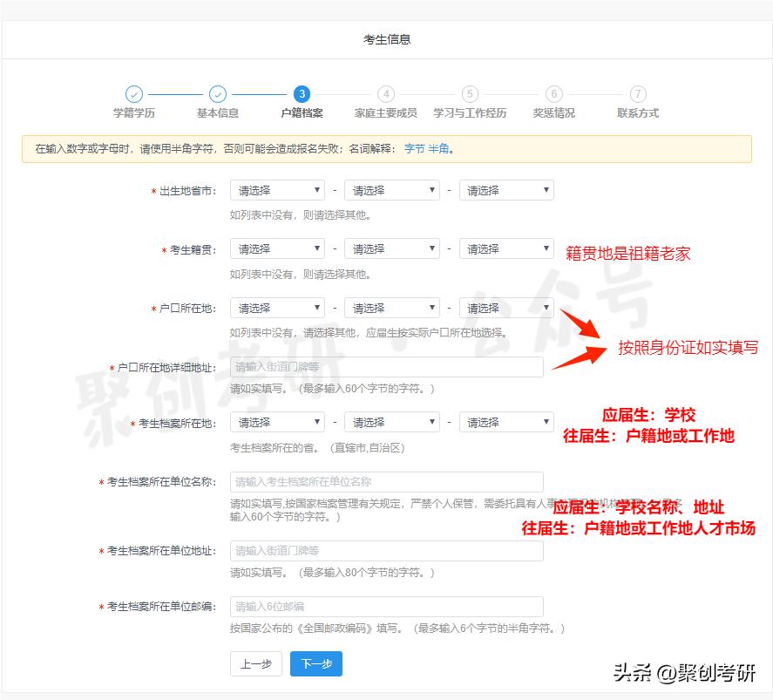The height and width of the screenshot is (700, 773).
Task: Open the middle 出生地省市 city dropdown
Action: 391,189
